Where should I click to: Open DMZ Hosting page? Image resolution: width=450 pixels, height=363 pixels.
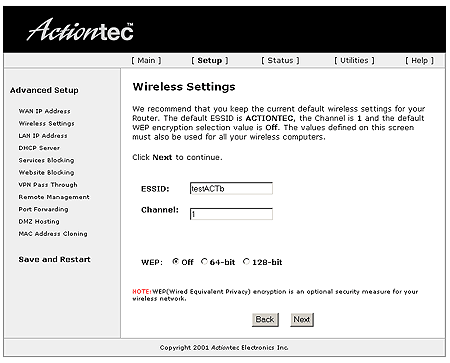click(x=39, y=221)
